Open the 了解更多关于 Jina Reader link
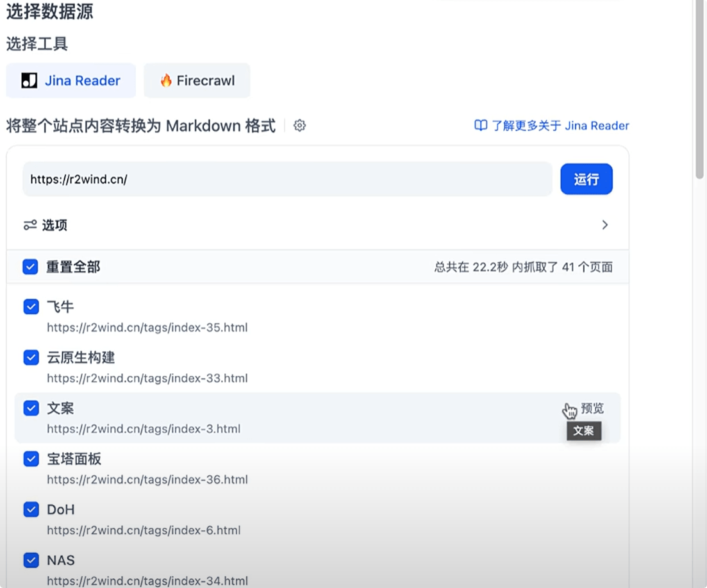Viewport: 707px width, 588px height. click(554, 126)
